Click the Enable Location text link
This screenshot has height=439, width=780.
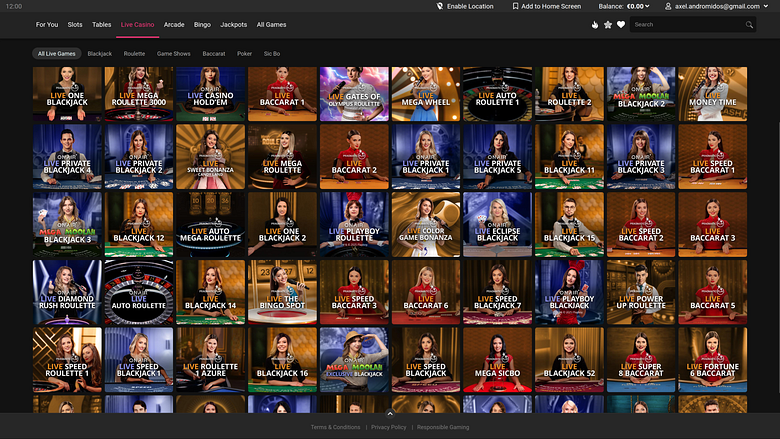(470, 6)
